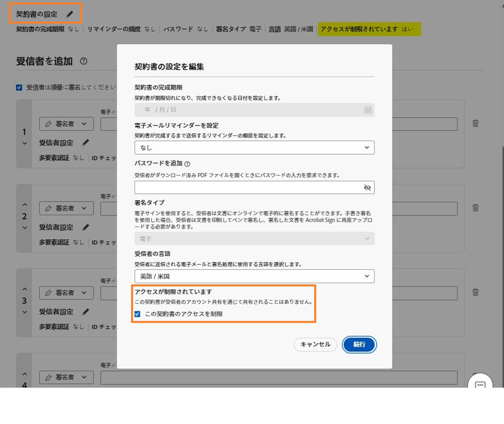Open the calendar icon in deadline field

(x=368, y=110)
